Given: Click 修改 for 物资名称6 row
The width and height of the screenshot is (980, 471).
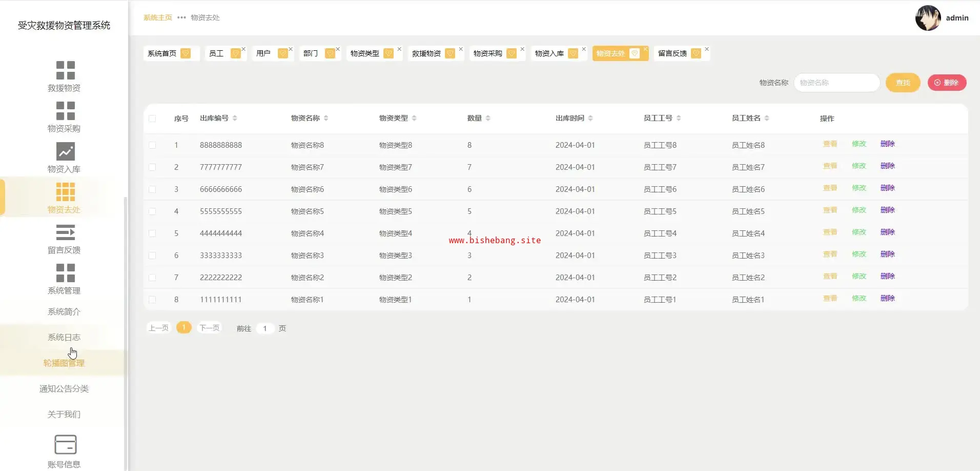Looking at the screenshot, I should pyautogui.click(x=859, y=188).
